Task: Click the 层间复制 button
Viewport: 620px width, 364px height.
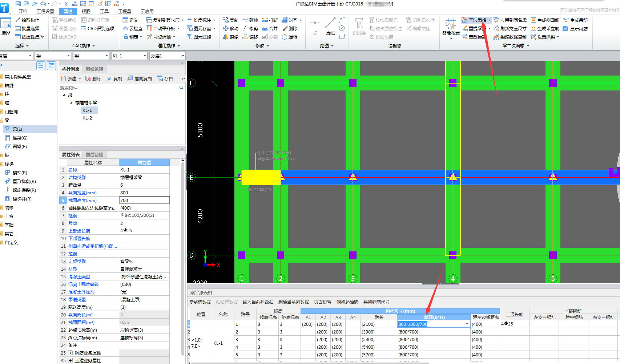Action: (140, 78)
